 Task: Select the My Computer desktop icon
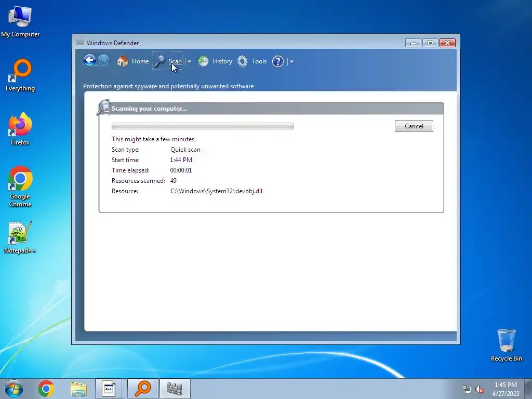pos(20,22)
